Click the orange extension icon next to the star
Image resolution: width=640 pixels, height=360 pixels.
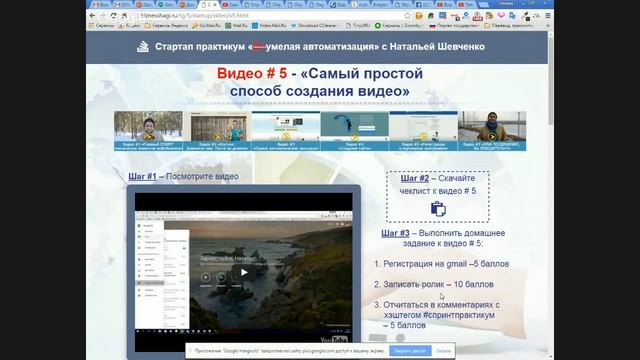pyautogui.click(x=419, y=16)
